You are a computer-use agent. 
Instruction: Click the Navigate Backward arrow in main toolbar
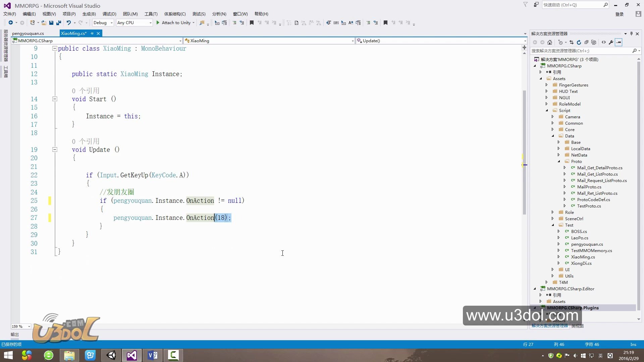click(11, 23)
